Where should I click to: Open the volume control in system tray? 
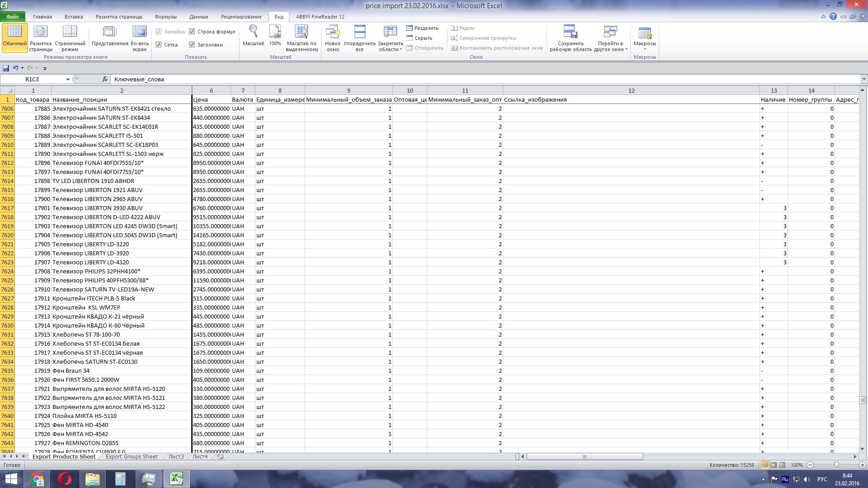[807, 479]
